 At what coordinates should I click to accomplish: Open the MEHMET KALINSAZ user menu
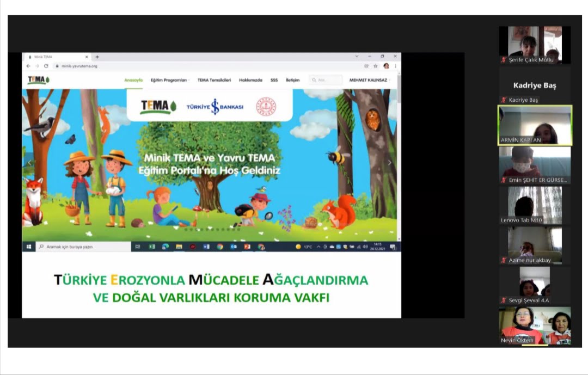tap(369, 80)
